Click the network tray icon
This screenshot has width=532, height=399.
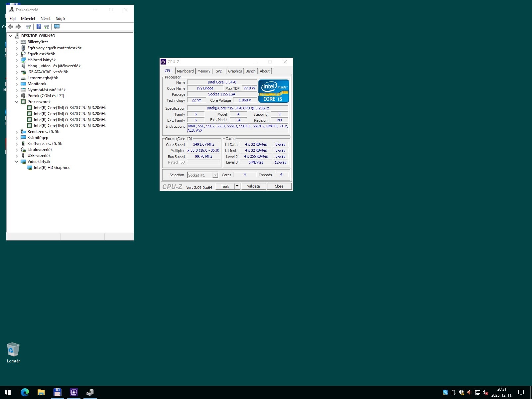477,392
